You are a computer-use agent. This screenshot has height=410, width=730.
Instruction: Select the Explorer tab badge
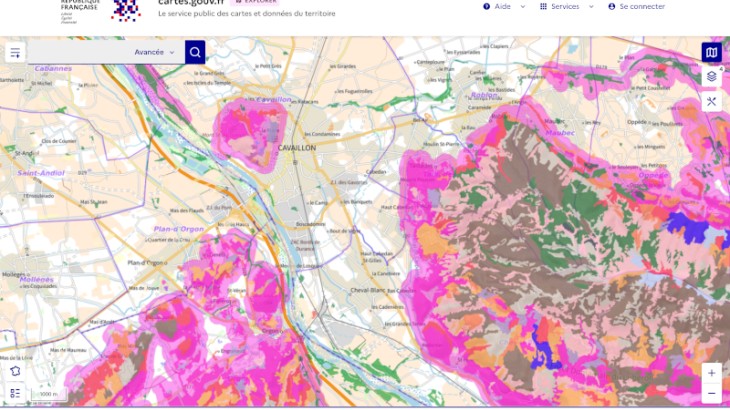click(255, 3)
